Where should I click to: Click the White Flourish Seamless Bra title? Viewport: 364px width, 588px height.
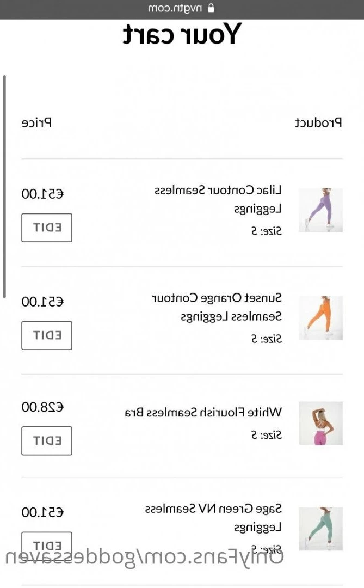pyautogui.click(x=203, y=413)
